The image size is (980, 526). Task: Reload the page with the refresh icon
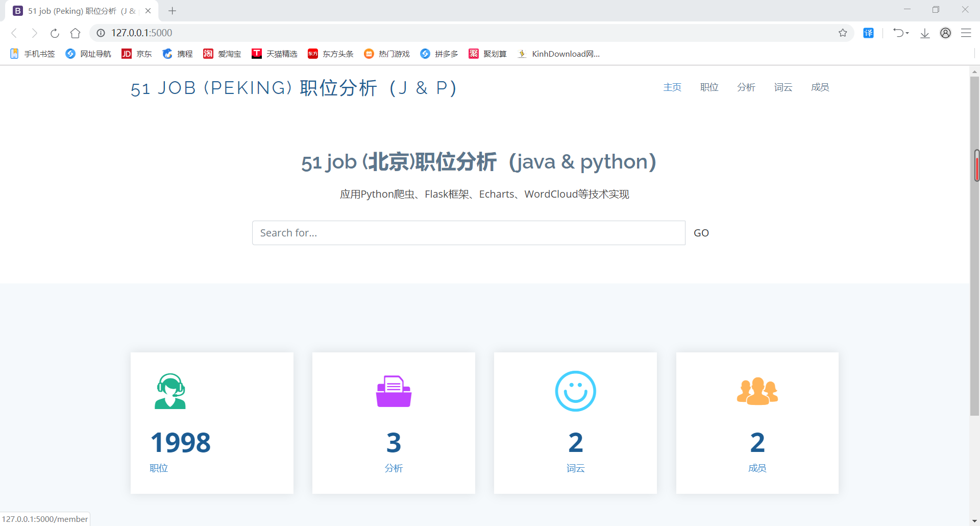55,33
